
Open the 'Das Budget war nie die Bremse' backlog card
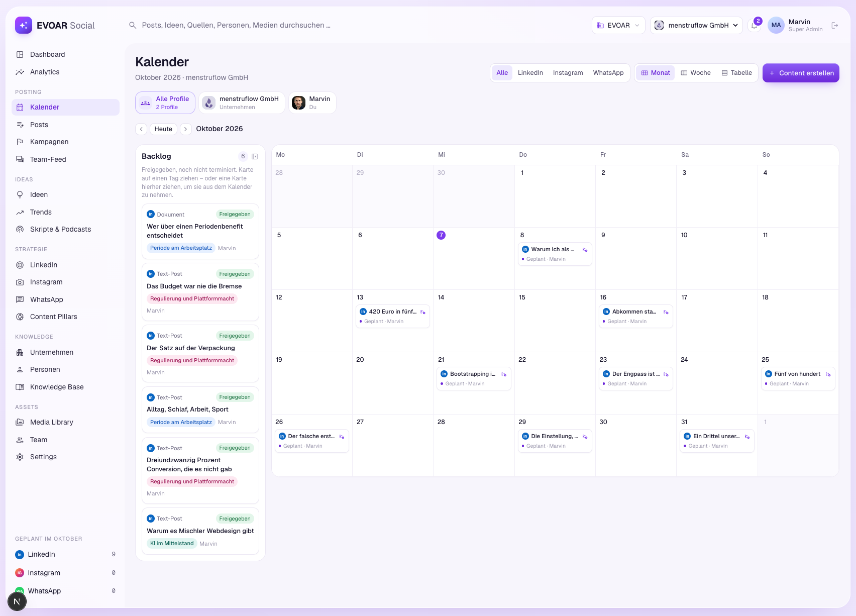tap(200, 292)
